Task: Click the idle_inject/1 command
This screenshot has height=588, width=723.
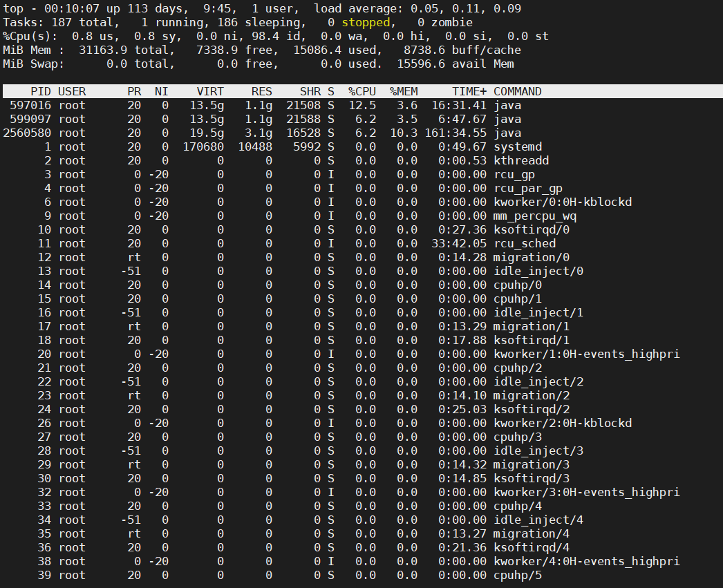Action: (538, 313)
